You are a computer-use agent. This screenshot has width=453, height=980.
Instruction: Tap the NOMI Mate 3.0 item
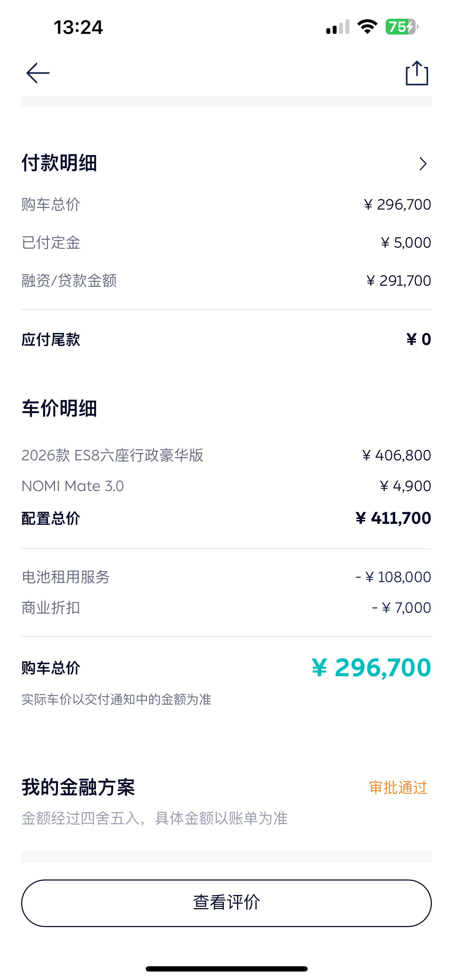click(x=73, y=486)
